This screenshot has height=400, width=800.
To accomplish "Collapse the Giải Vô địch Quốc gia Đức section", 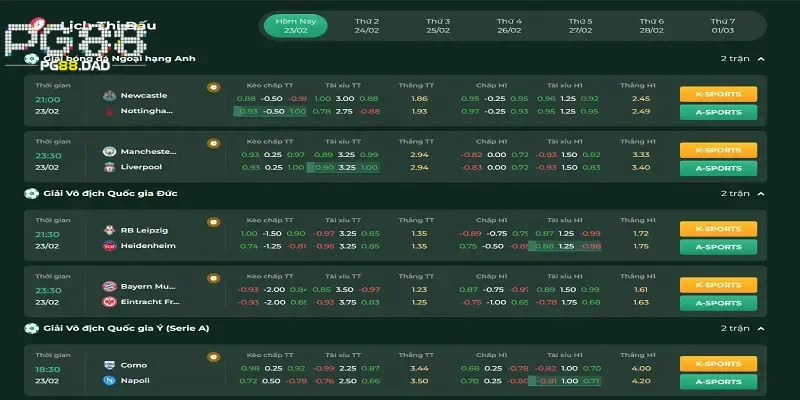I will click(761, 193).
